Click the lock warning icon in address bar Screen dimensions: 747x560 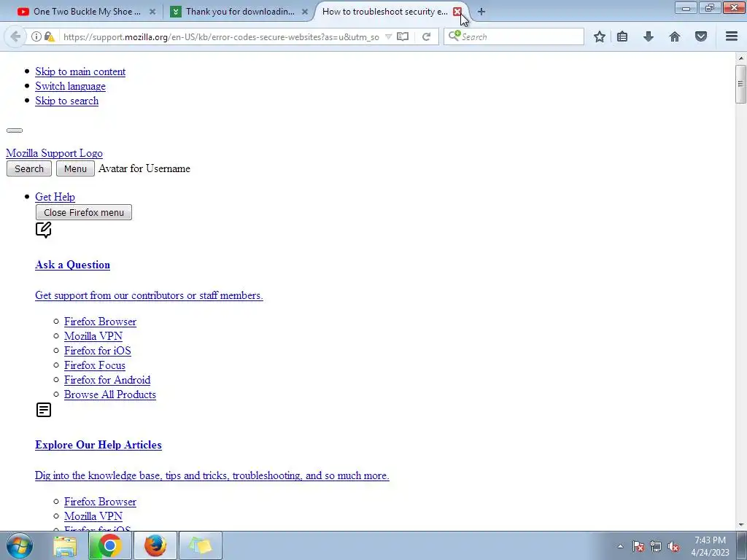[49, 36]
